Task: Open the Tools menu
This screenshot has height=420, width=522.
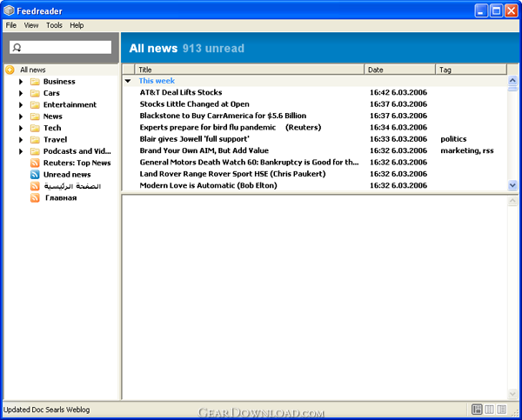Action: [54, 25]
